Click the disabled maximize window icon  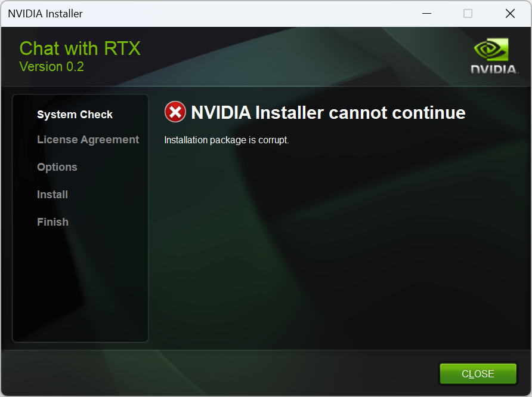(x=468, y=14)
